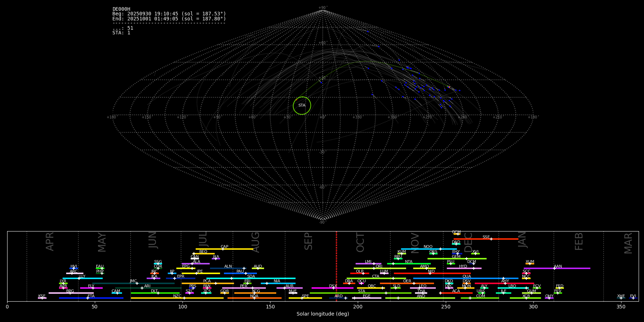Select the LMI shower label
The image size is (644, 322).
point(368,262)
